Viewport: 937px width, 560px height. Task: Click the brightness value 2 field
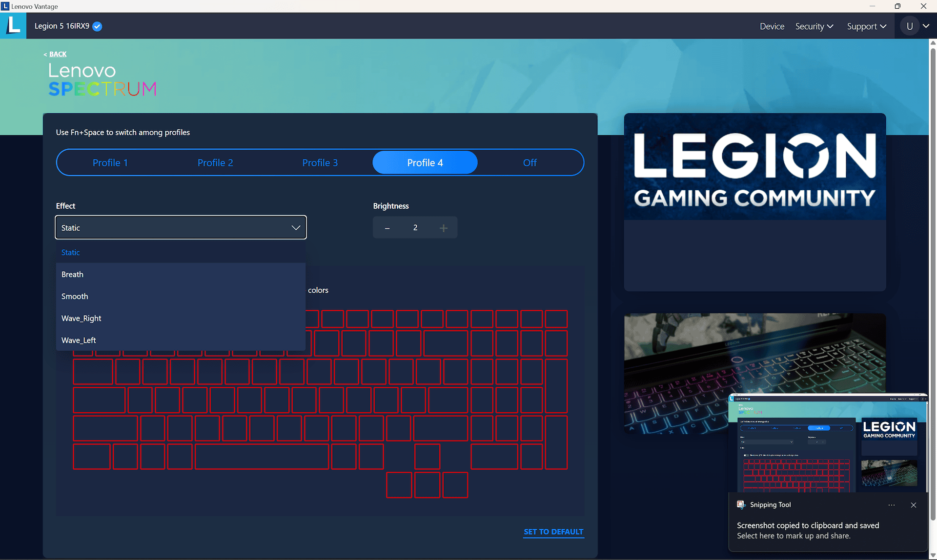[415, 227]
